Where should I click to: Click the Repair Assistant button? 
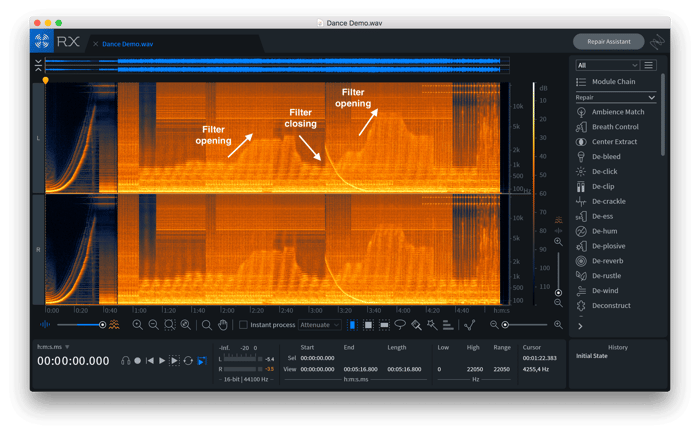609,42
